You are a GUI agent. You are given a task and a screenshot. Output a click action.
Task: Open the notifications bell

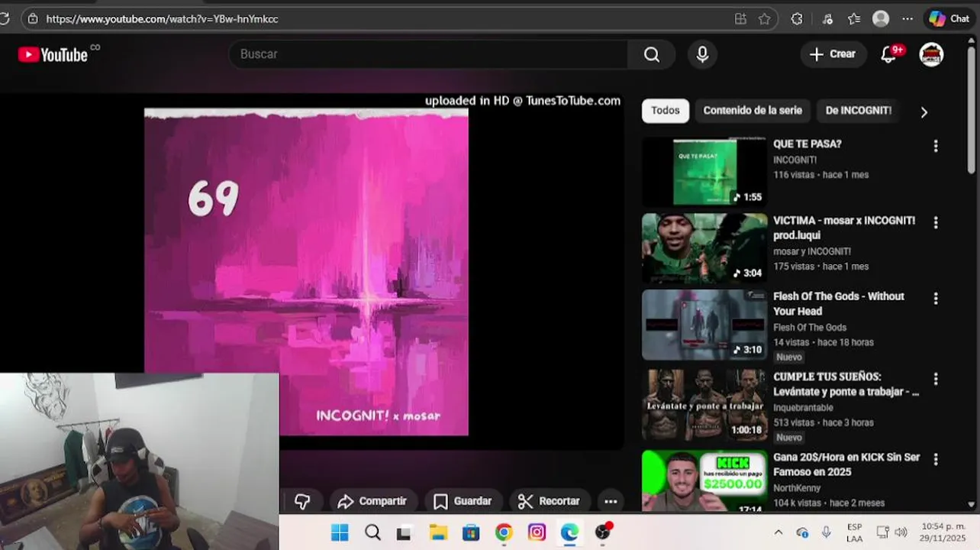click(x=888, y=54)
